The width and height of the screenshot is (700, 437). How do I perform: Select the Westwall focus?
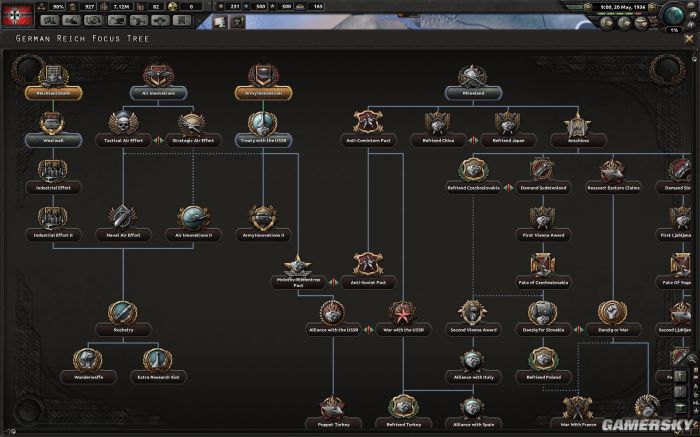pos(54,130)
